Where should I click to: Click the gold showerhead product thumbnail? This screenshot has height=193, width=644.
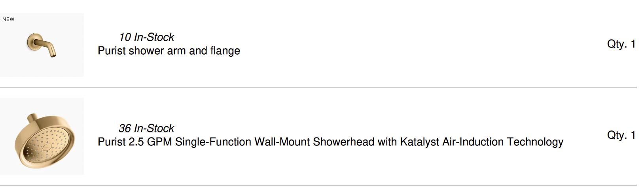[42, 136]
